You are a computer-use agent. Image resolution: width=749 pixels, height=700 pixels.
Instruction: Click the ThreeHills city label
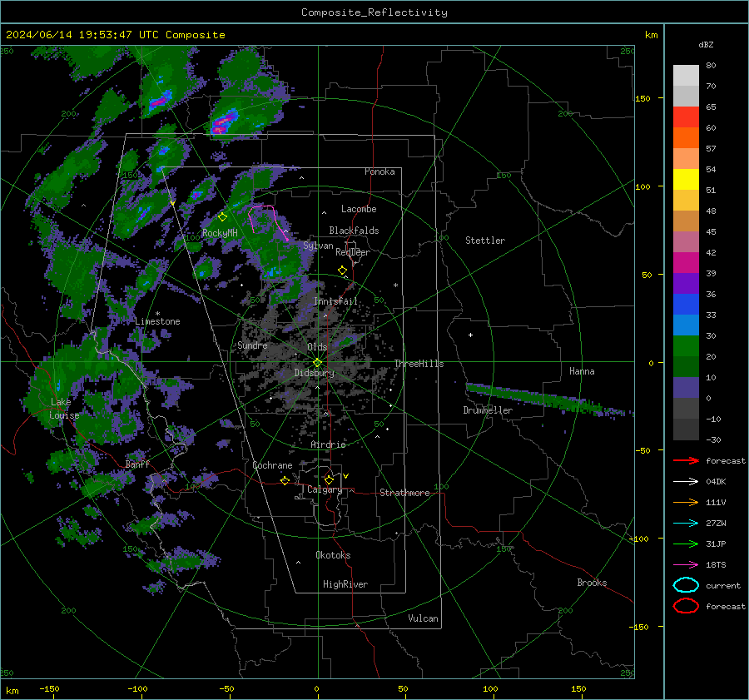[x=419, y=364]
